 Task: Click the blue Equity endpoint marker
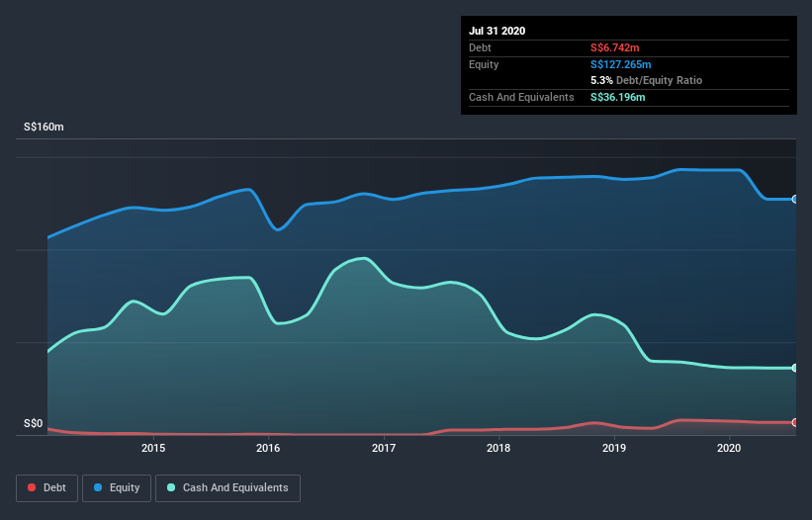click(x=794, y=200)
